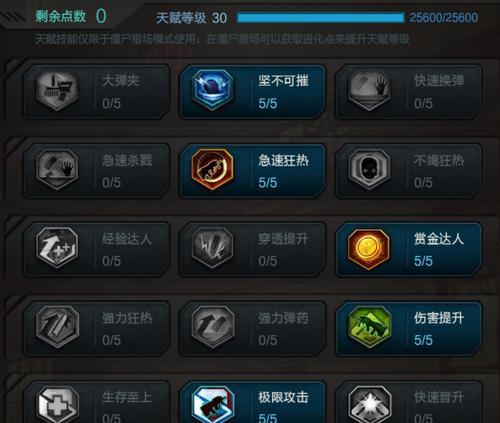
Task: Click the 快速换弹 hand icon
Action: (369, 90)
